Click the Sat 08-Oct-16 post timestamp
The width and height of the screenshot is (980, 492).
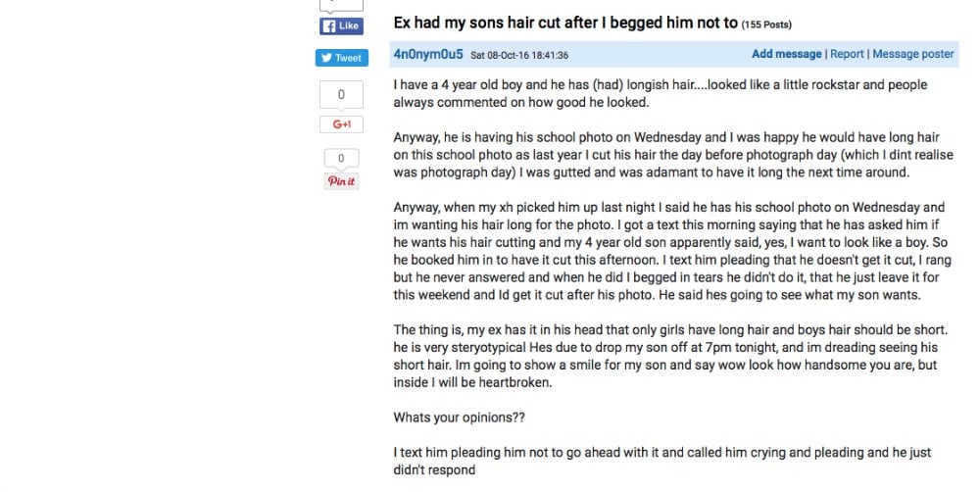[x=519, y=55]
